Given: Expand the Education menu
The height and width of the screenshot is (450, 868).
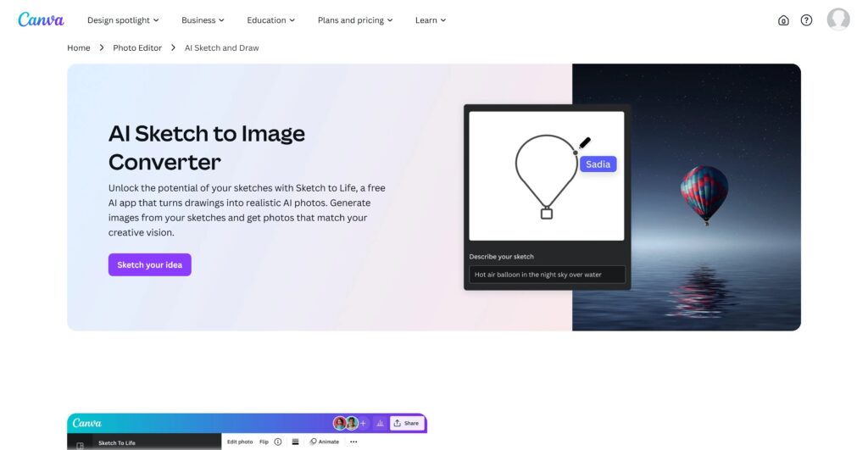Looking at the screenshot, I should click(270, 20).
